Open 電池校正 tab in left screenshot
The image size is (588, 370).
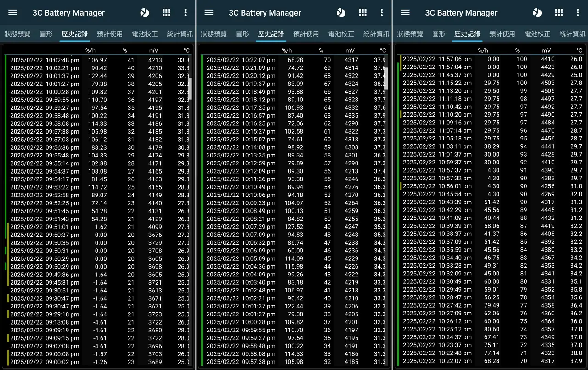click(145, 34)
